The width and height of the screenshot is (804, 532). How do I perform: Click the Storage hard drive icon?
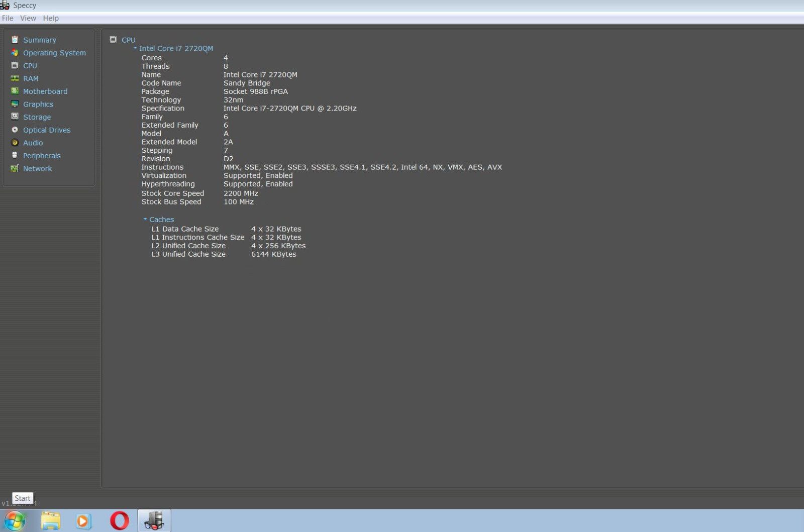(15, 117)
